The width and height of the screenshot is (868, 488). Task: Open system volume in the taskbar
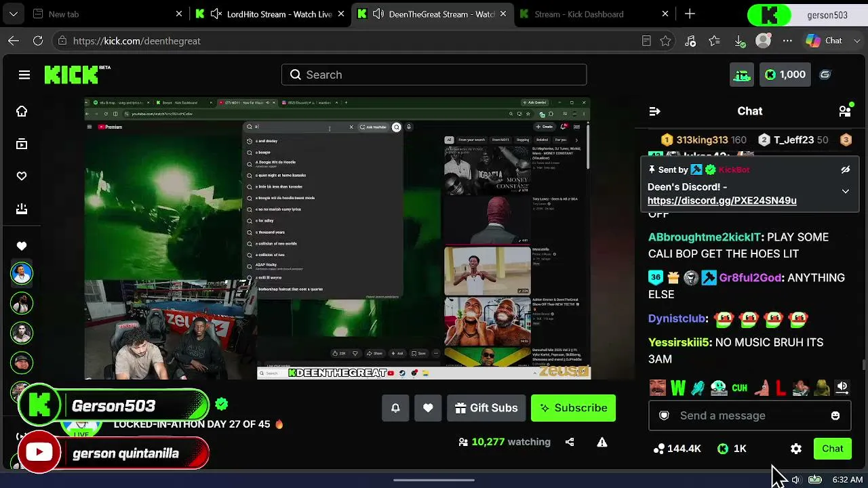pyautogui.click(x=795, y=480)
